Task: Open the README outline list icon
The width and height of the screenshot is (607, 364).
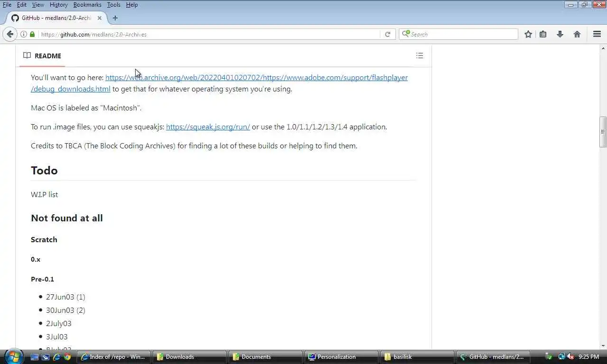Action: click(x=420, y=55)
